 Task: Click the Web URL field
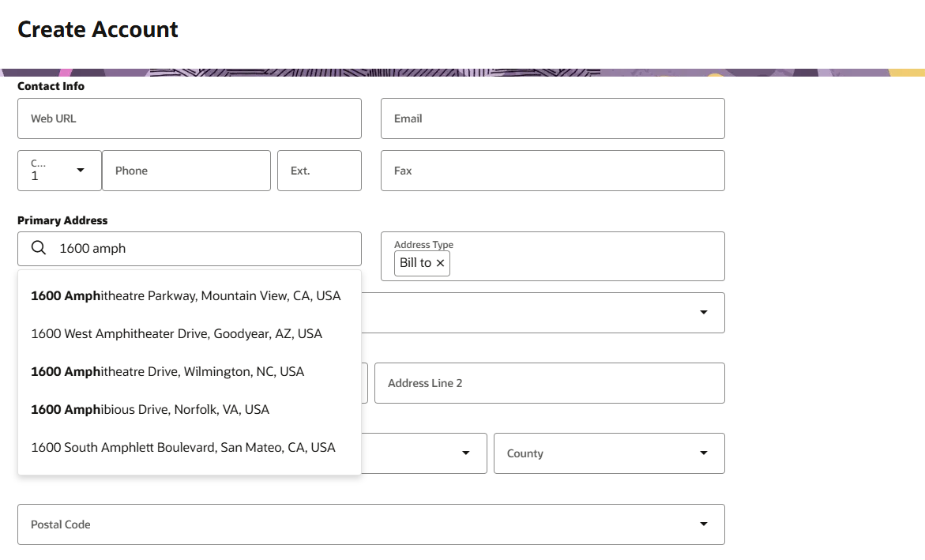pos(190,118)
